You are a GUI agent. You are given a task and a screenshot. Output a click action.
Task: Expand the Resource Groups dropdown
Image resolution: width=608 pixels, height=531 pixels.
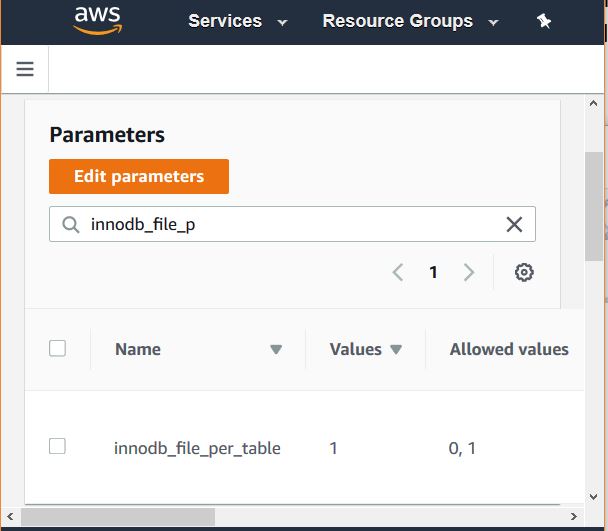coord(410,21)
